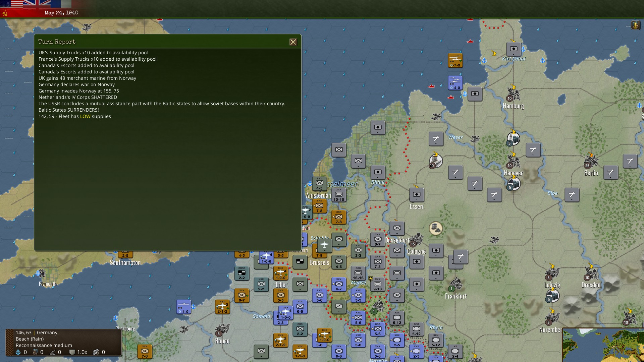Select the gray unit right of Berlin
The width and height of the screenshot is (644, 362).
pyautogui.click(x=610, y=173)
